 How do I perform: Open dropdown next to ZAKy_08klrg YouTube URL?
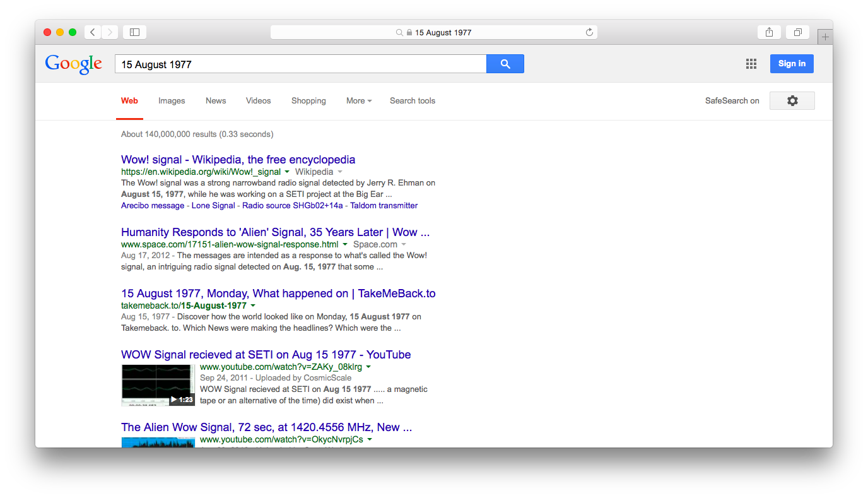tap(368, 367)
